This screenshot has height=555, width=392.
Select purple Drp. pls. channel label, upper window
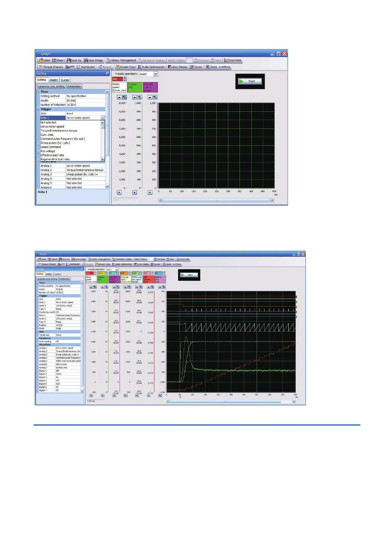point(150,87)
